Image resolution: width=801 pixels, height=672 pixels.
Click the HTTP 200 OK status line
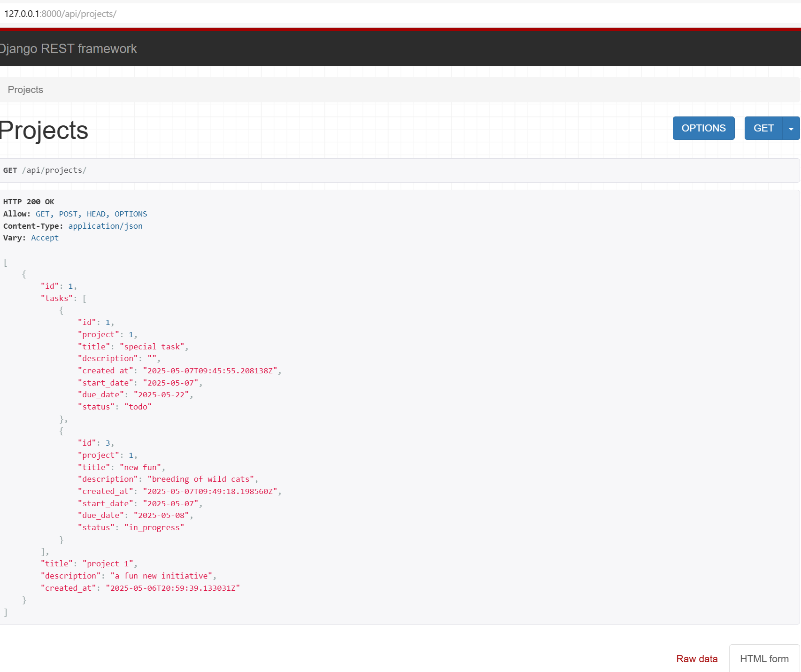[x=29, y=202]
